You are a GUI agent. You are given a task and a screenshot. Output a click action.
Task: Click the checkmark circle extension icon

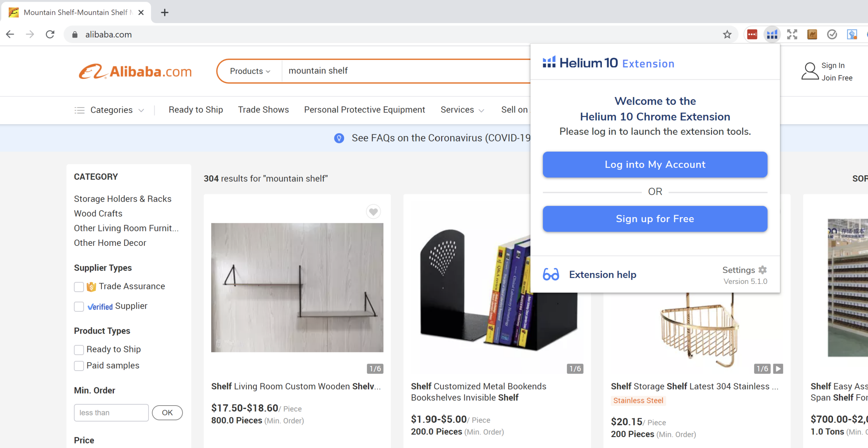pos(832,34)
